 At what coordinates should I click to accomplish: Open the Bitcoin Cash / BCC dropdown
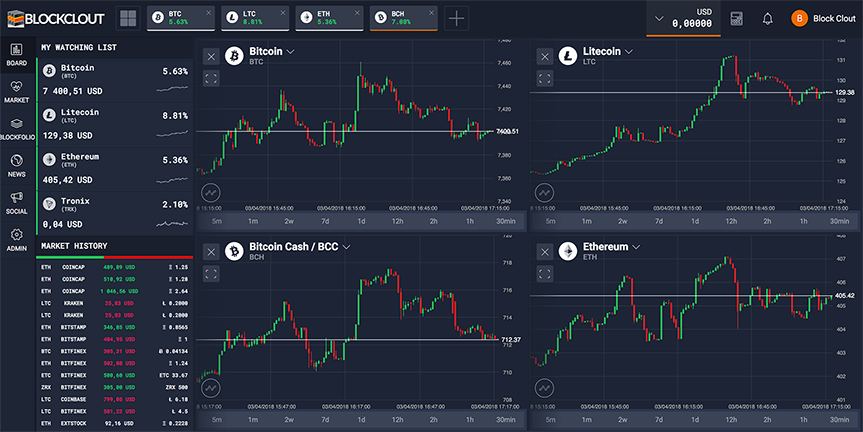pos(347,247)
